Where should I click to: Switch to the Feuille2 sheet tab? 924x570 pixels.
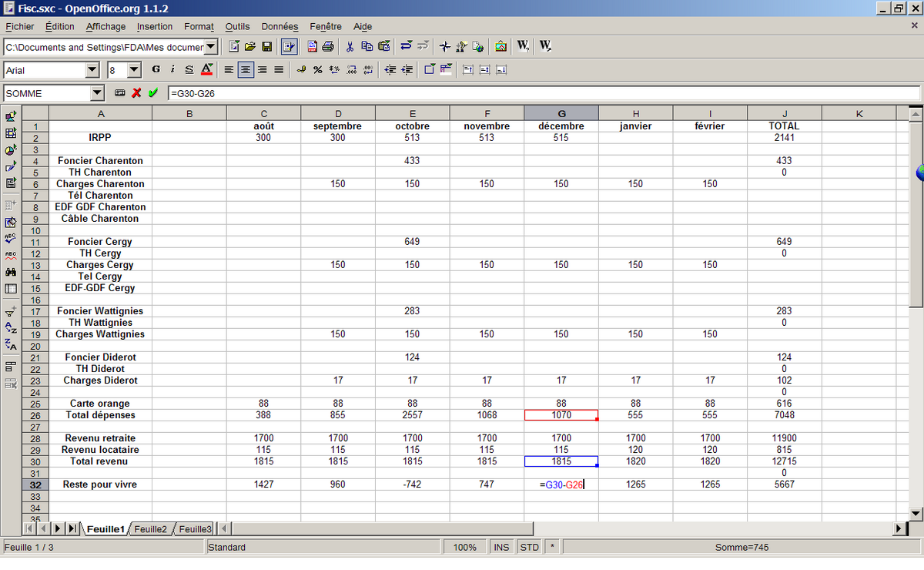151,529
